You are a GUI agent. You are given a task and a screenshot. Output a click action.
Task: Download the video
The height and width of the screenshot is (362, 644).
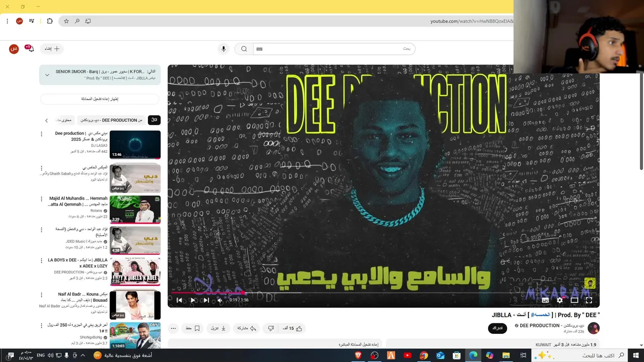click(x=219, y=328)
